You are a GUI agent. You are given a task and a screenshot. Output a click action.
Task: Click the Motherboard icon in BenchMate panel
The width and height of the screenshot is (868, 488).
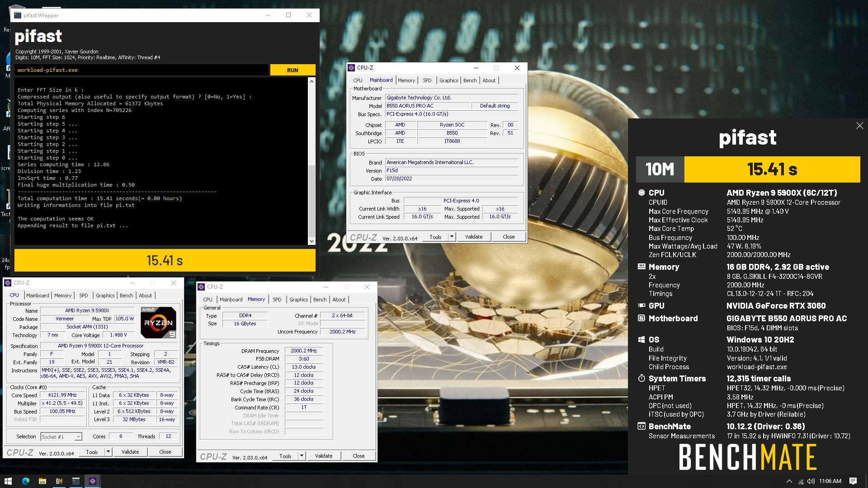[641, 318]
